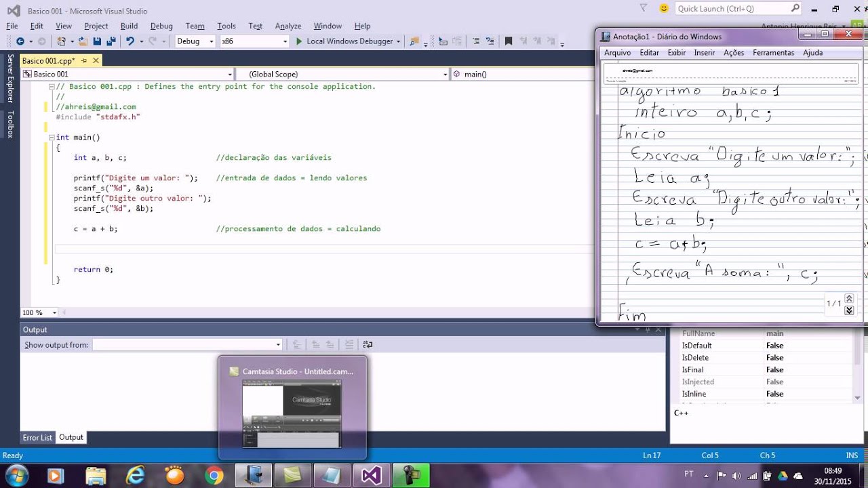Open the Ferramentas menu in Diário window
Viewport: 868px width, 488px height.
point(773,52)
